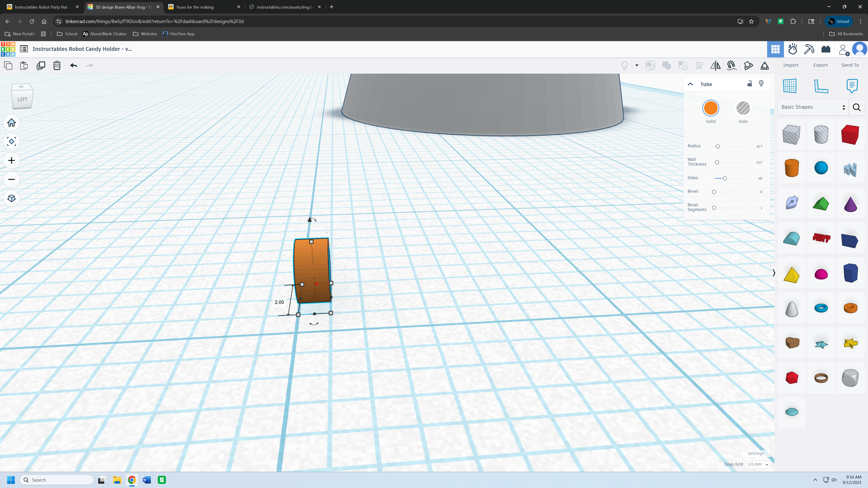Open the Tinkercad logo dashboard
This screenshot has height=488, width=868.
point(8,49)
